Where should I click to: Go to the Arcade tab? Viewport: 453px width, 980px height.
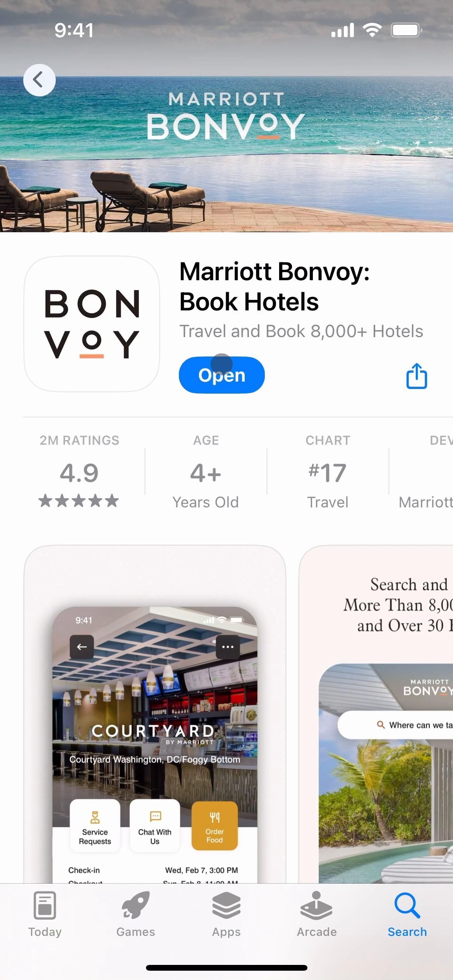[317, 914]
